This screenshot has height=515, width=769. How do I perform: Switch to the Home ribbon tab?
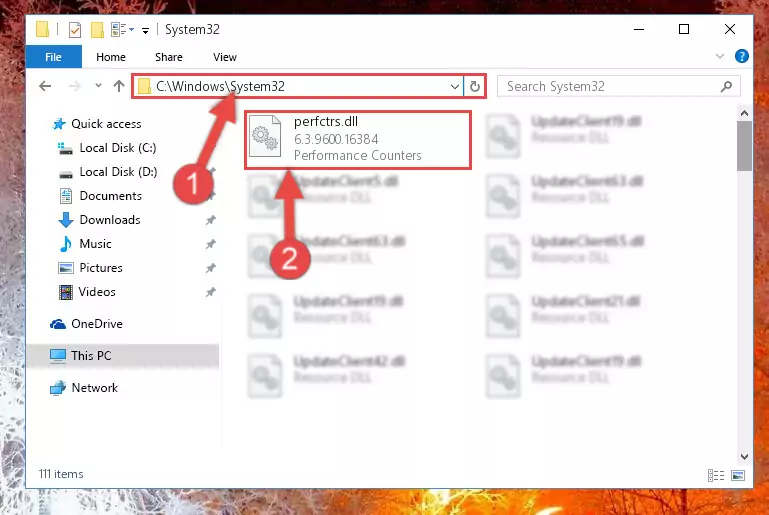pos(111,57)
